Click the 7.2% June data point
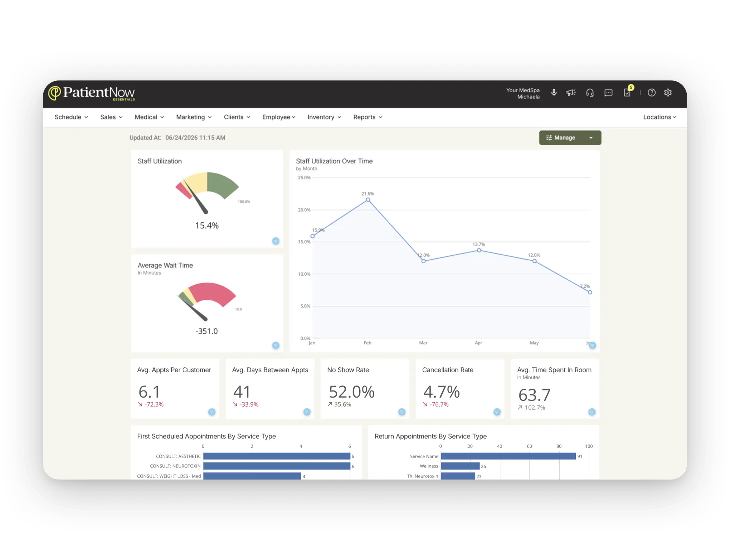Screen dimensions: 730x560 590,293
